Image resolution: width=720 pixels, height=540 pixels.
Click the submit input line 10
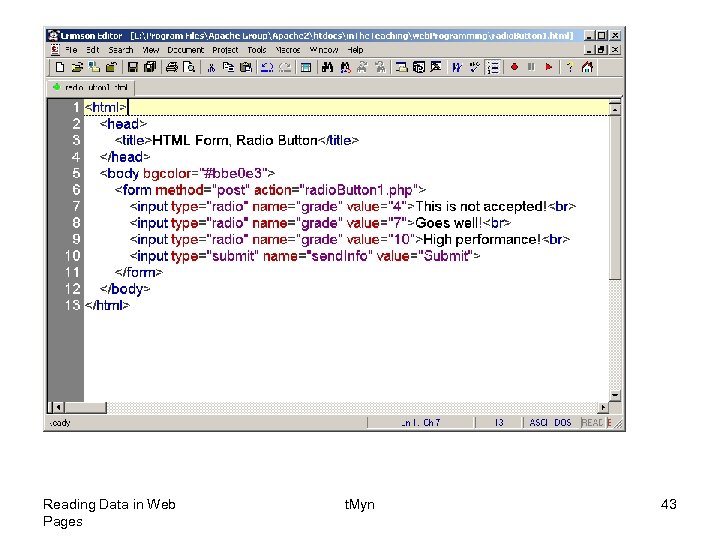[305, 256]
